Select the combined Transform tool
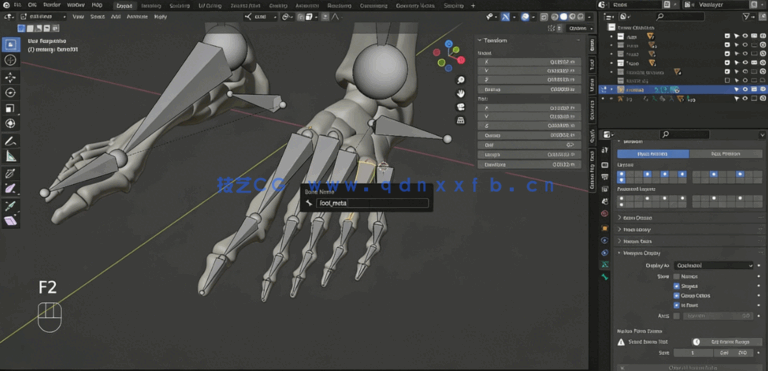This screenshot has width=768, height=371. [11, 124]
